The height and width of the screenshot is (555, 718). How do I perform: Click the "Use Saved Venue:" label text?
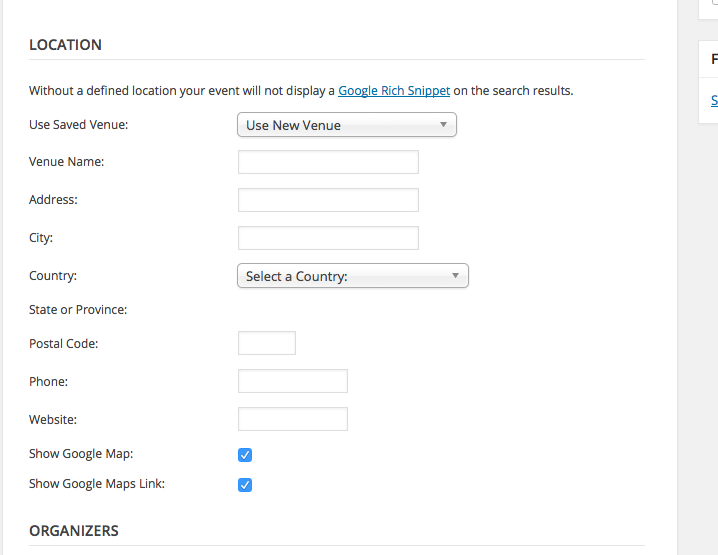coord(78,125)
